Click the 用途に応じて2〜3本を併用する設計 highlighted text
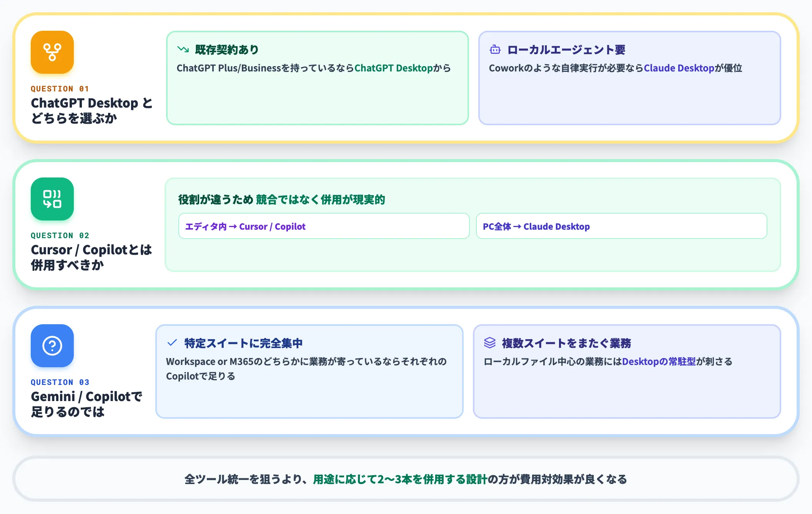Image resolution: width=812 pixels, height=514 pixels. pos(400,479)
